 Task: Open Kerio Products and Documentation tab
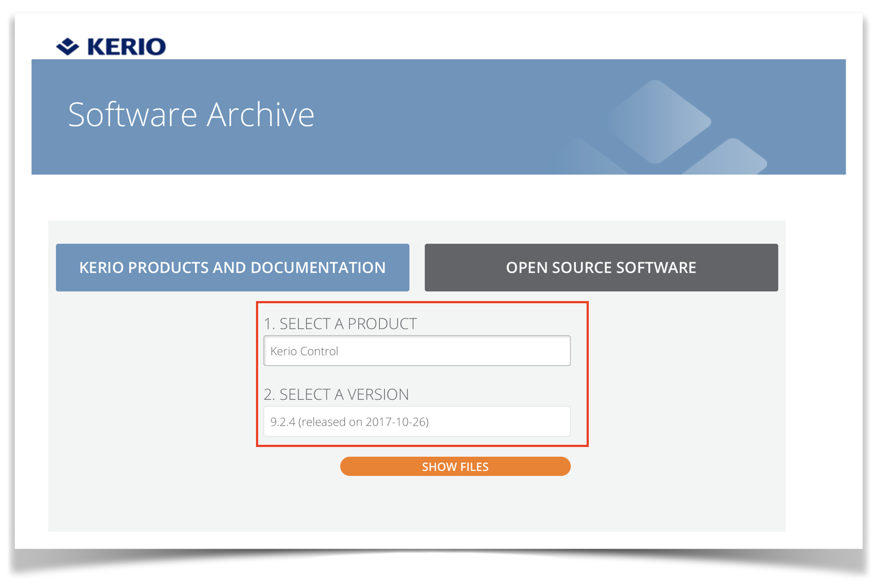tap(233, 267)
